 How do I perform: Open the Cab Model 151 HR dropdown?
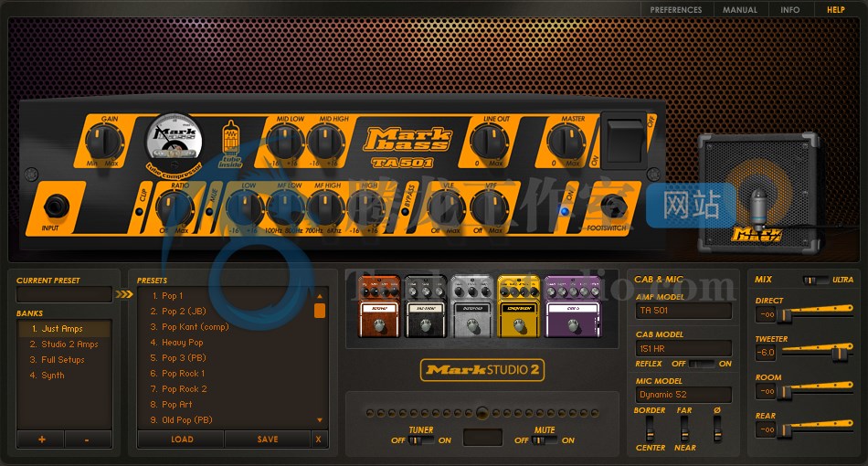pyautogui.click(x=683, y=349)
